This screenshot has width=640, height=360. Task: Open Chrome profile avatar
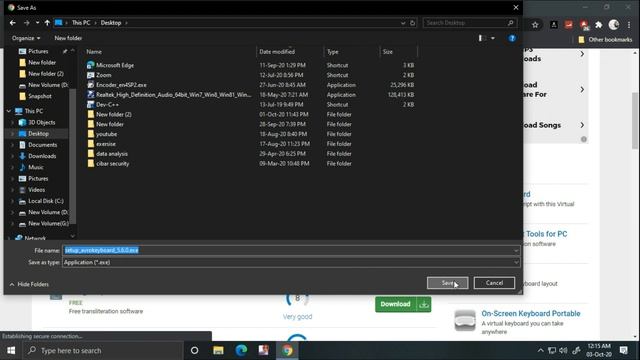pos(613,25)
